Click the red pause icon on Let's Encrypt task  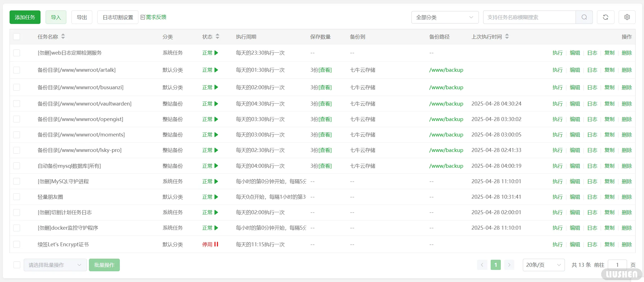click(216, 244)
